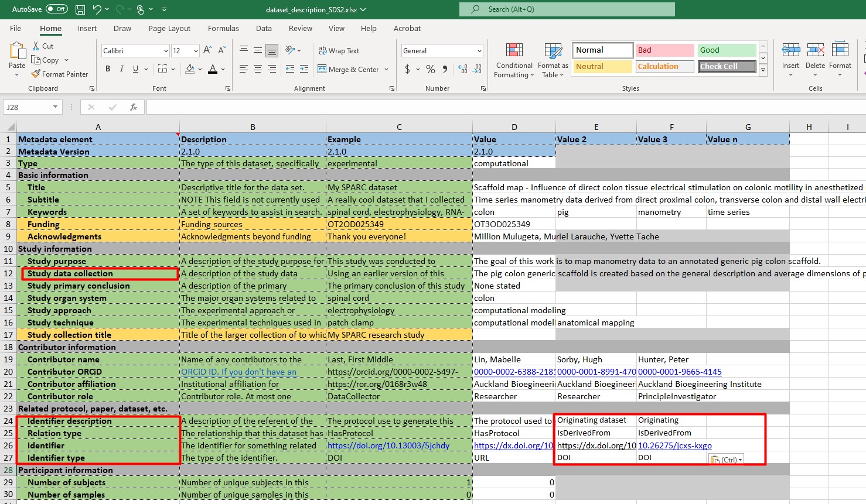
Task: Select the Study data collection cell
Action: coord(98,273)
